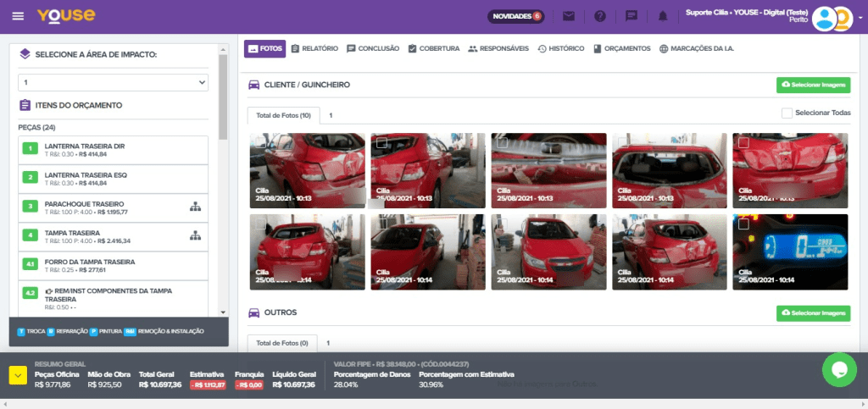
Task: Click the Youse logo
Action: 66,15
